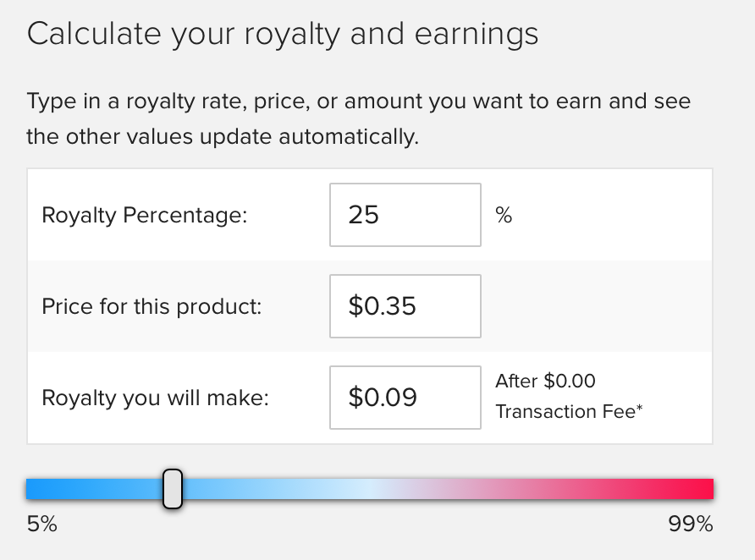Click the bright red end of royalty slider
Screen dimensions: 755x560
click(x=698, y=489)
